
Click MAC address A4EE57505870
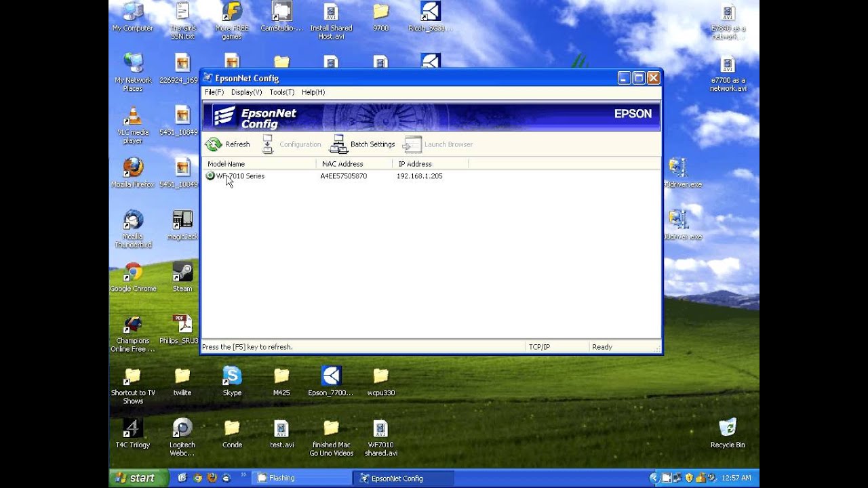tap(344, 176)
